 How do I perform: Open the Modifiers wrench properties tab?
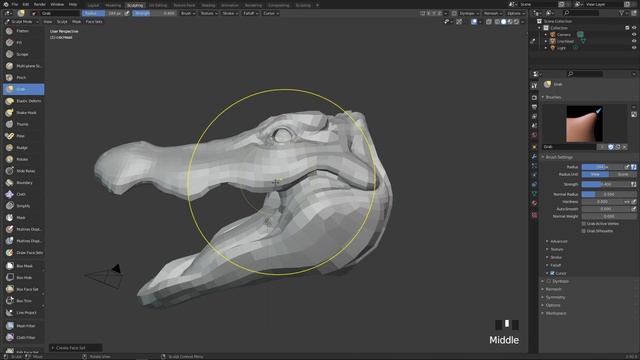tap(534, 156)
